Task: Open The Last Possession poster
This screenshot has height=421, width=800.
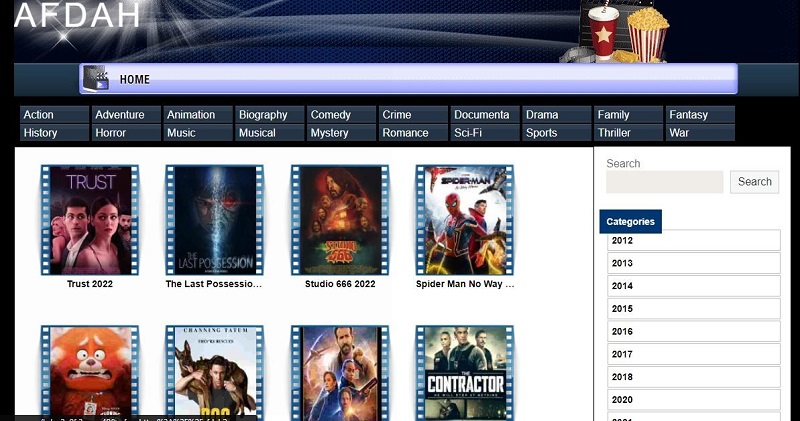Action: click(x=215, y=220)
